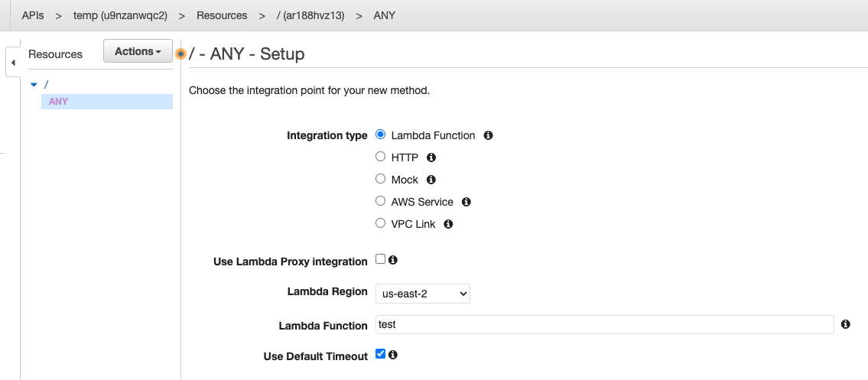
Task: Click the Default Timeout info icon
Action: pyautogui.click(x=393, y=355)
